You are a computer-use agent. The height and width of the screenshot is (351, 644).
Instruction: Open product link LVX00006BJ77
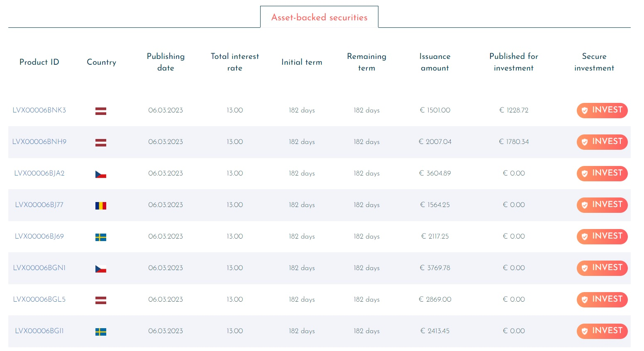39,205
